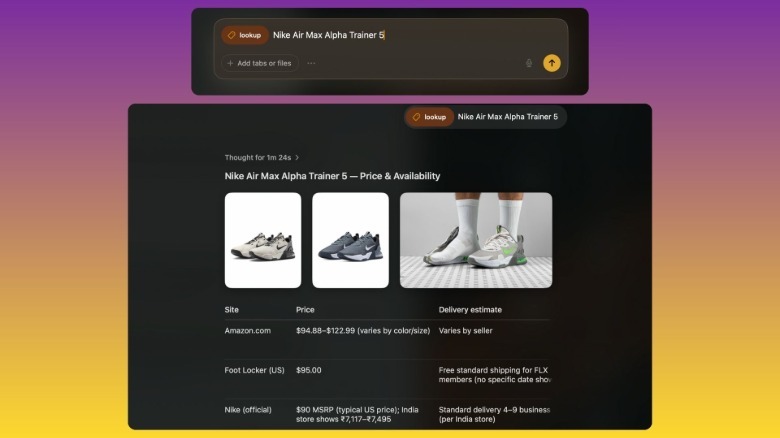Viewport: 780px width, 438px height.
Task: Click the plus icon in Add tabs or files
Action: [x=230, y=63]
